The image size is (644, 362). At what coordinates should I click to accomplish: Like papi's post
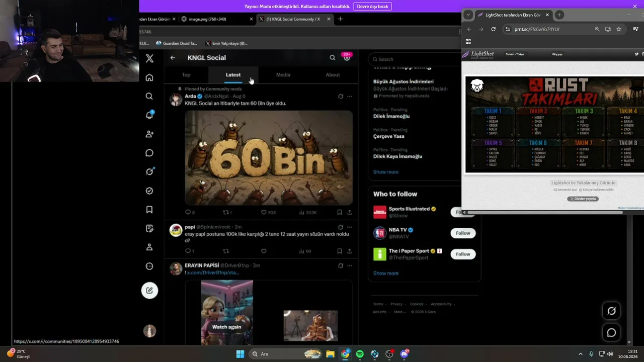coord(264,251)
